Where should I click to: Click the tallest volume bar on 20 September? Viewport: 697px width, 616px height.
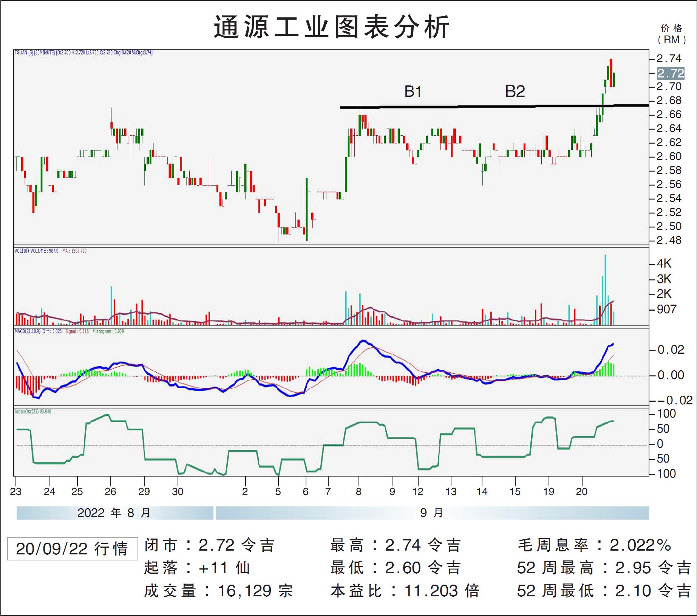click(605, 290)
